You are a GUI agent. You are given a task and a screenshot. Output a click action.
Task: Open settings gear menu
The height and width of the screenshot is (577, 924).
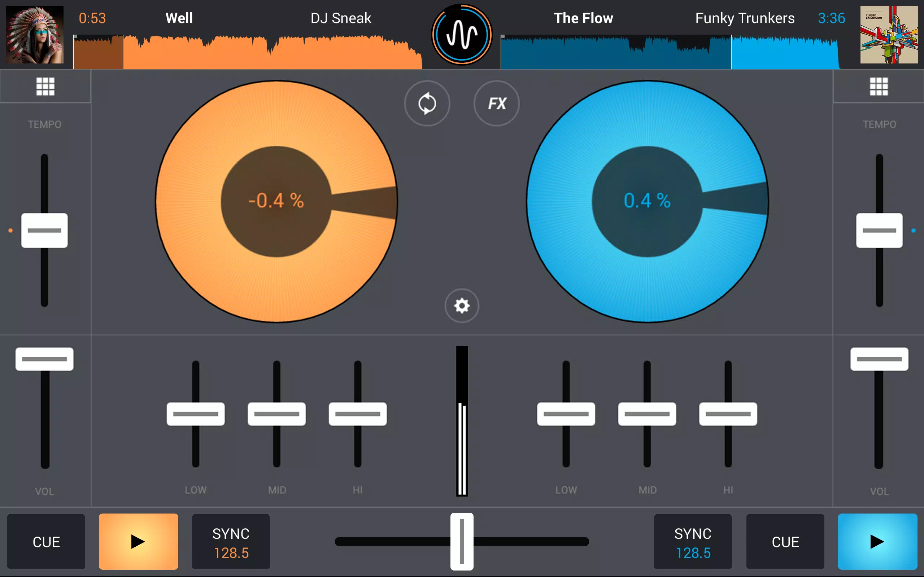pyautogui.click(x=461, y=305)
